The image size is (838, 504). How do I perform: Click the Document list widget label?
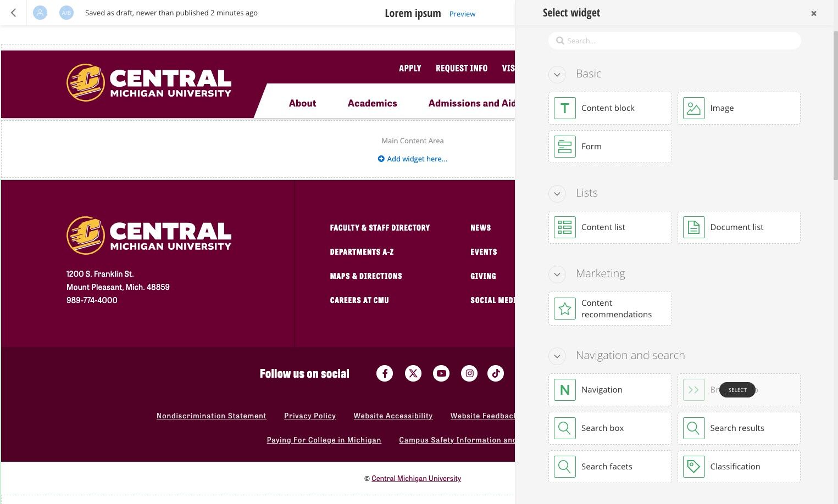tap(736, 227)
